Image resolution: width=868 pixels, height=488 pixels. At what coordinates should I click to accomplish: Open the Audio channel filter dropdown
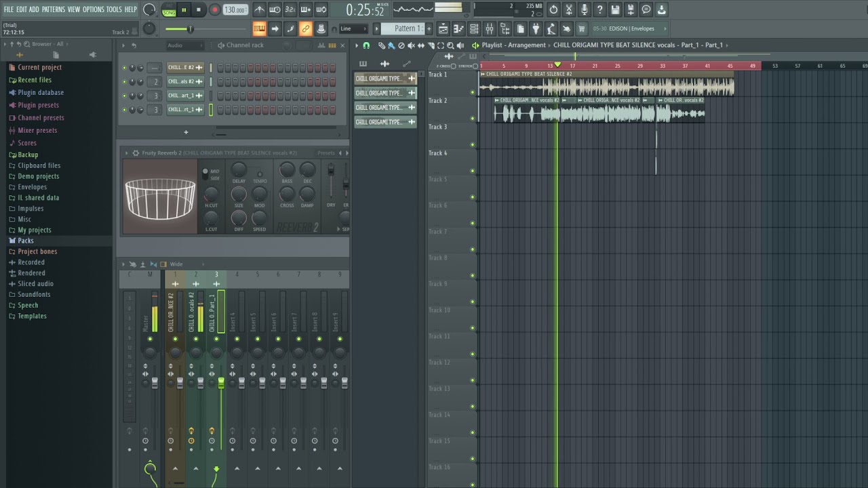185,45
